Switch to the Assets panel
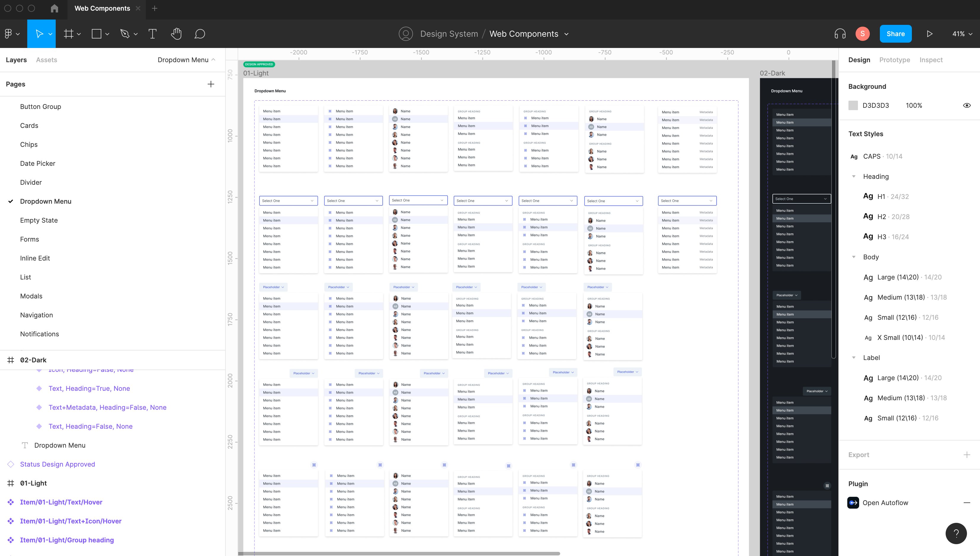 [x=47, y=60]
